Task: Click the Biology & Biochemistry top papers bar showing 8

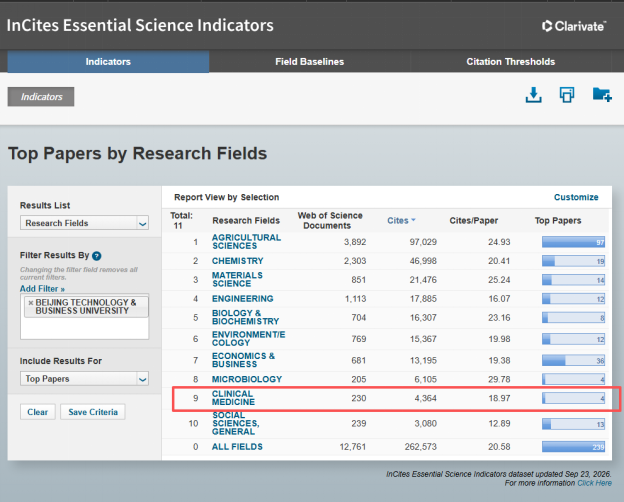Action: click(x=573, y=318)
